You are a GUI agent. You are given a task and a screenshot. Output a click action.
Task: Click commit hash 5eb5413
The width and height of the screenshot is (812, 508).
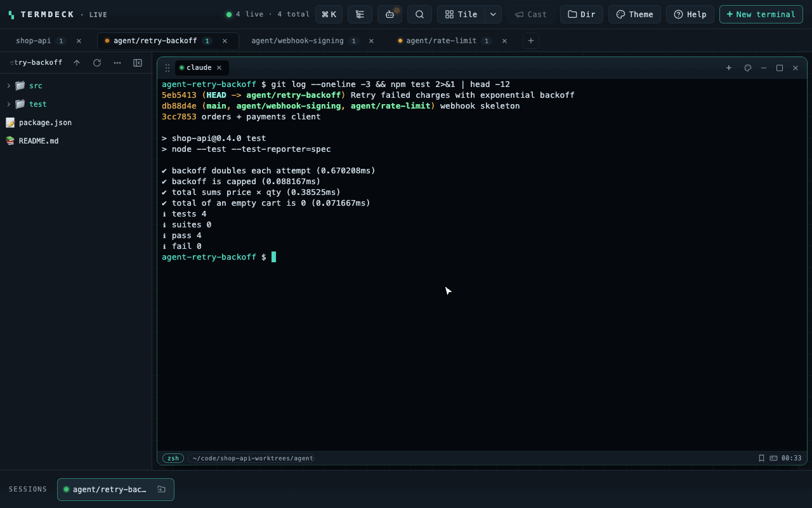(179, 95)
